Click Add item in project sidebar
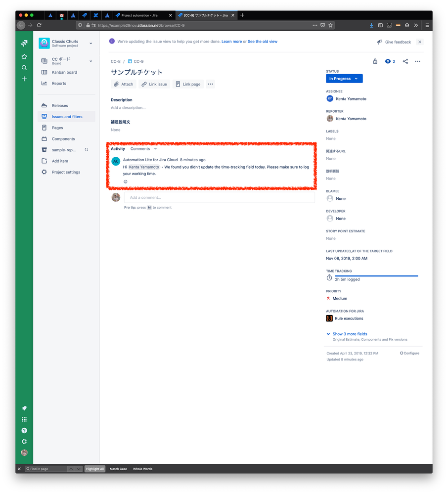This screenshot has width=448, height=494. pos(66,161)
